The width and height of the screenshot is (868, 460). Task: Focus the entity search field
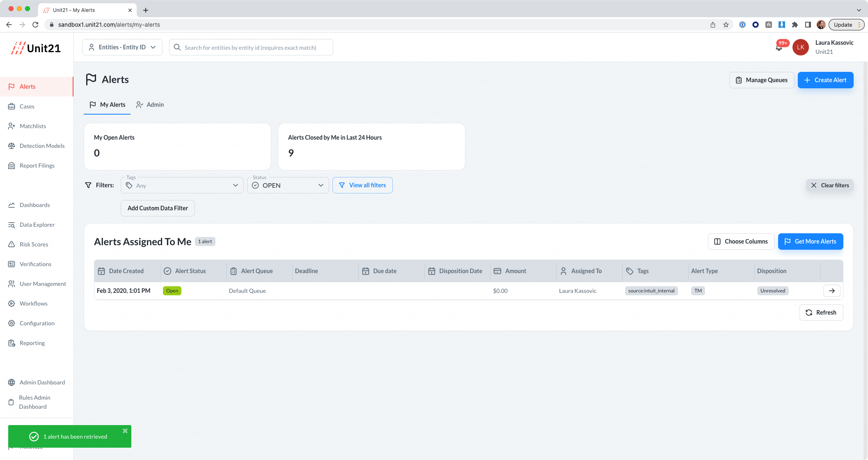(x=251, y=47)
